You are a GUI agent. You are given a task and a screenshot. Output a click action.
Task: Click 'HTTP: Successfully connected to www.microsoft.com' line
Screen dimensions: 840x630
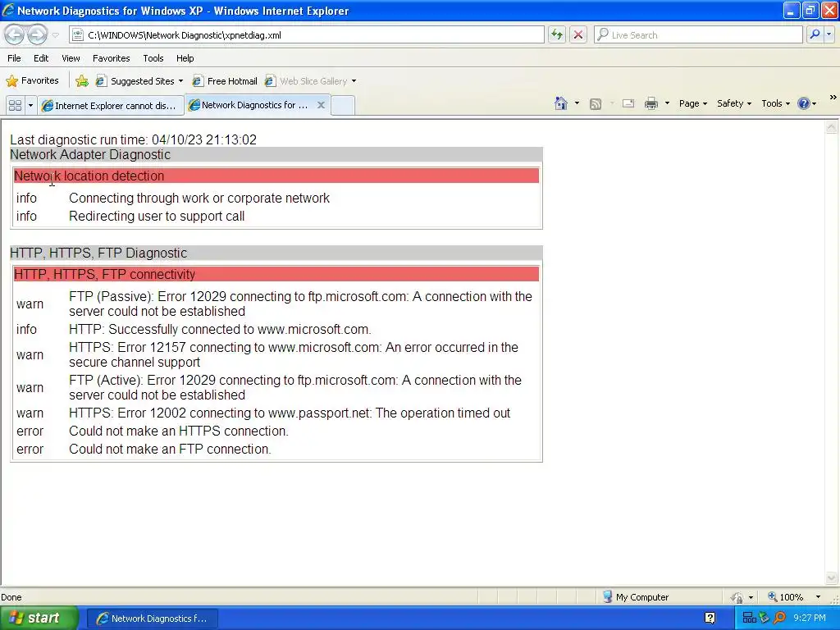point(220,329)
